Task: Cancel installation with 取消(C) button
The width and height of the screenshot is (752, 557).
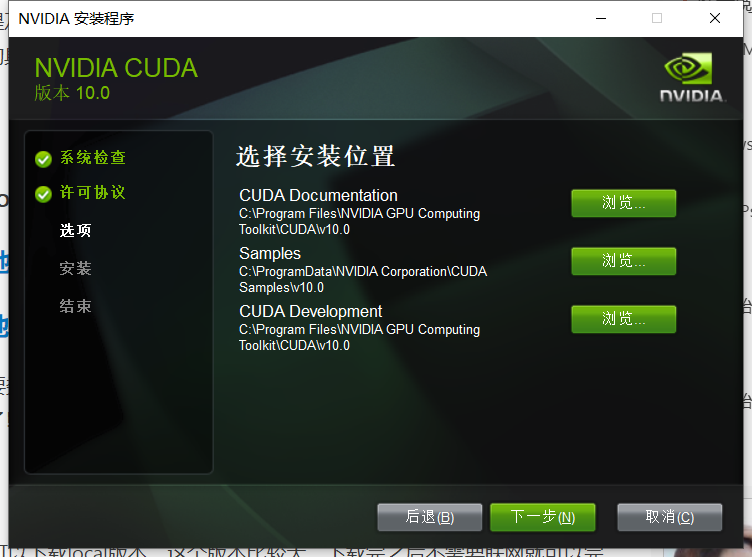Action: [670, 517]
